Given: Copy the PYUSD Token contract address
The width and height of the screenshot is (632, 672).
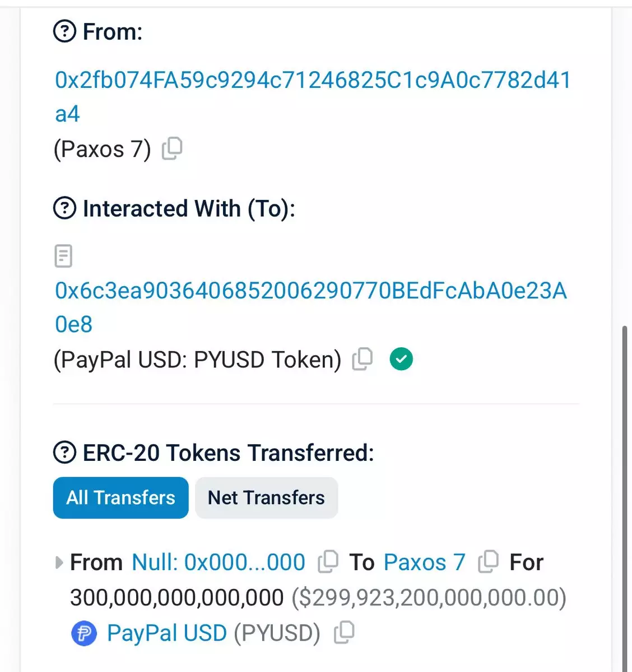Looking at the screenshot, I should tap(363, 359).
